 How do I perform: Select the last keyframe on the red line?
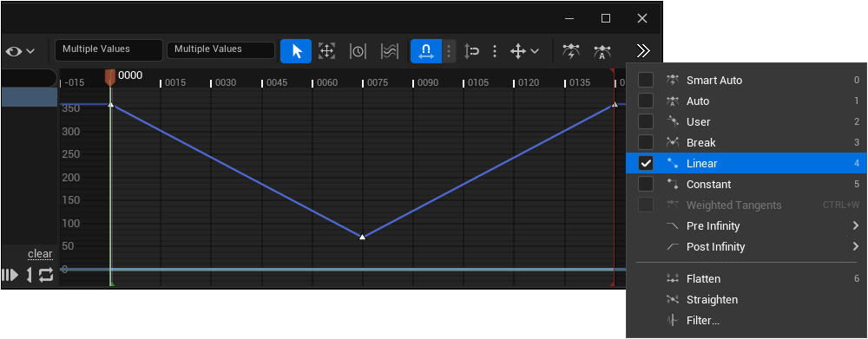(614, 104)
